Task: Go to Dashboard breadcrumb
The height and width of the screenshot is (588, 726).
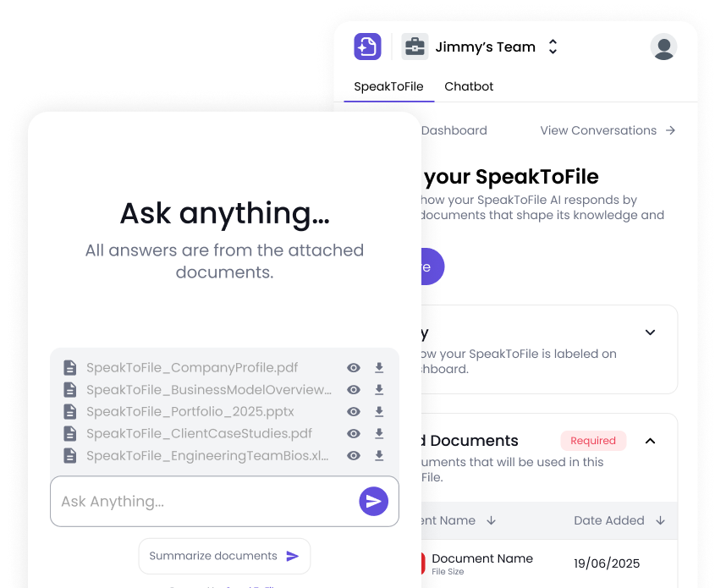Action: click(x=454, y=130)
